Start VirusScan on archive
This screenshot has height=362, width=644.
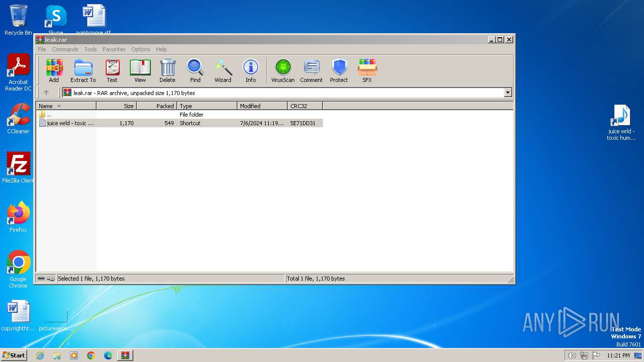[283, 70]
